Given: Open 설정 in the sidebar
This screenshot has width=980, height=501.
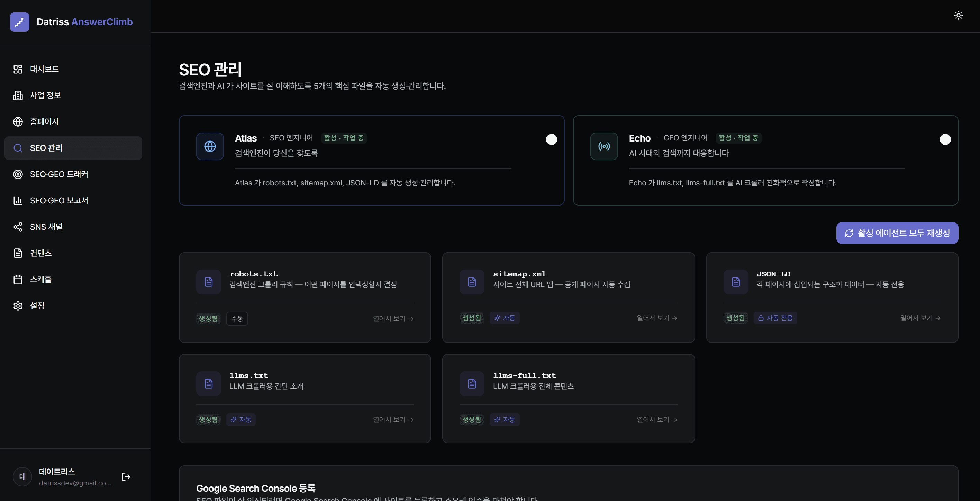Looking at the screenshot, I should (73, 306).
